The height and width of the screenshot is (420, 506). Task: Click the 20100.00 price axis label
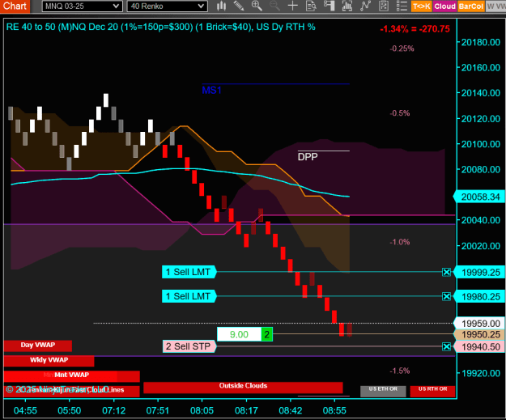481,144
